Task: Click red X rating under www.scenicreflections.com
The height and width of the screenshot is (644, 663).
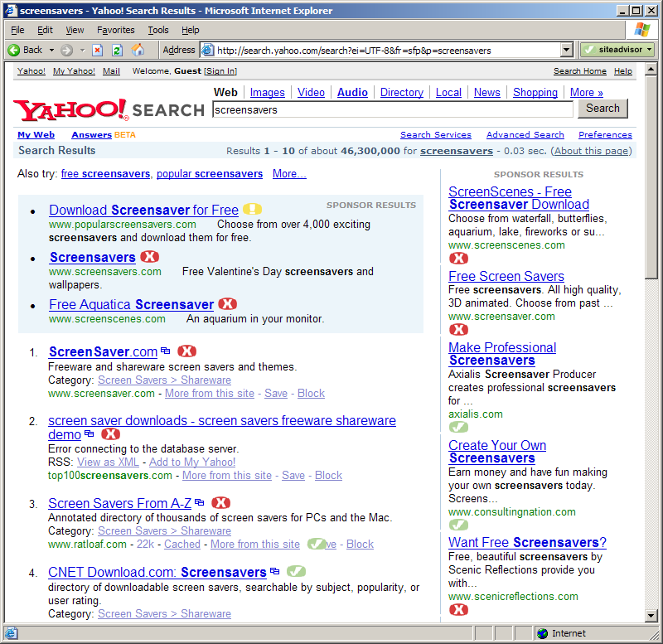Action: point(458,609)
